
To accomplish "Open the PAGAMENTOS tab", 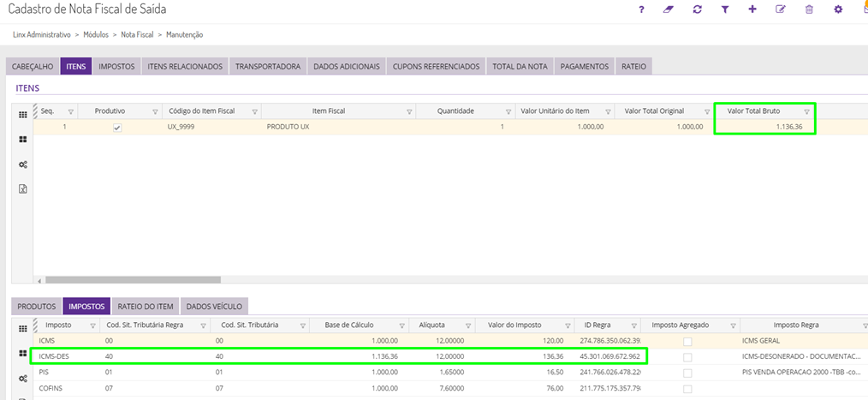I will coord(585,67).
